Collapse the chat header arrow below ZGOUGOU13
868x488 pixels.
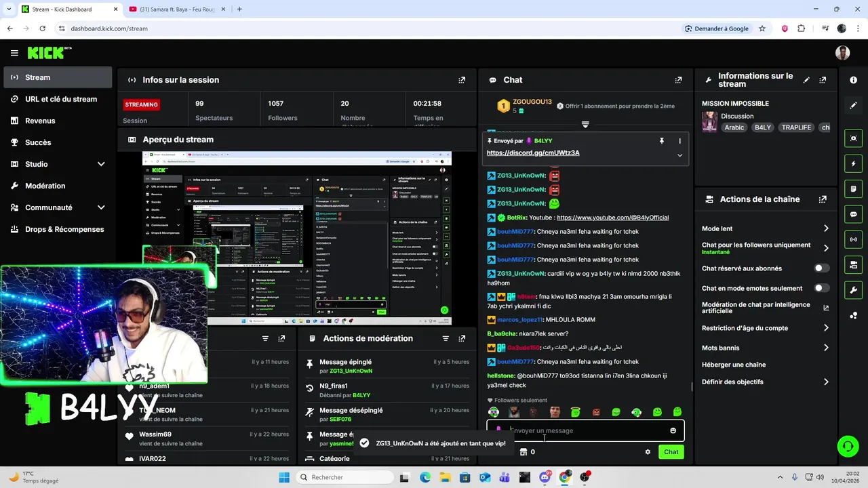(x=585, y=124)
